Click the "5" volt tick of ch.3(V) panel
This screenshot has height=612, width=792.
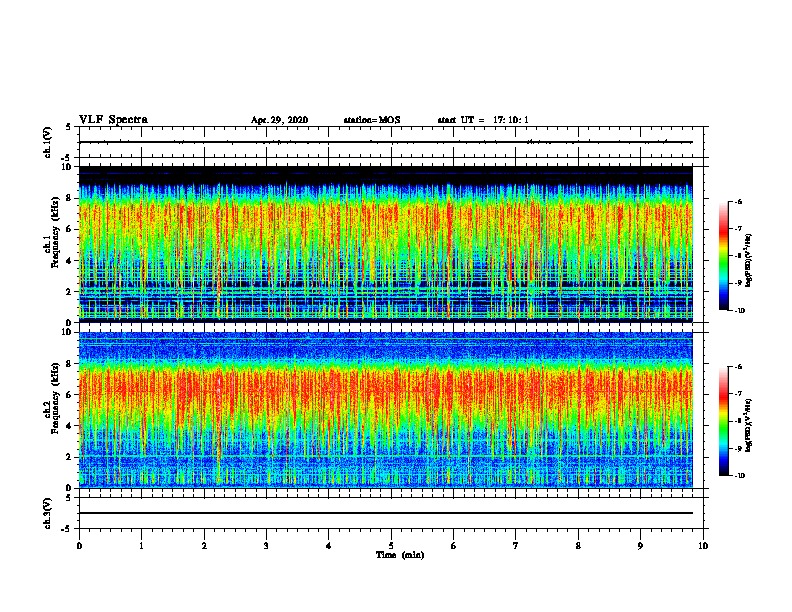click(x=69, y=498)
